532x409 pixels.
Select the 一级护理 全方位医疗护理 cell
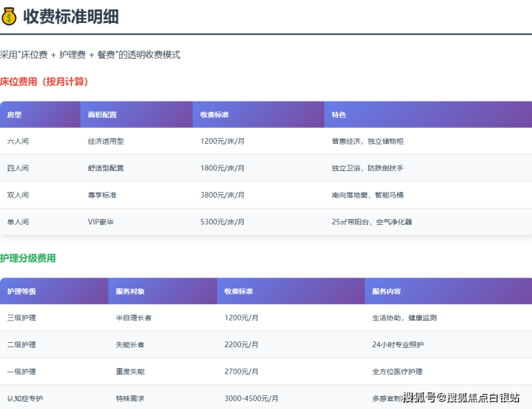pos(397,372)
